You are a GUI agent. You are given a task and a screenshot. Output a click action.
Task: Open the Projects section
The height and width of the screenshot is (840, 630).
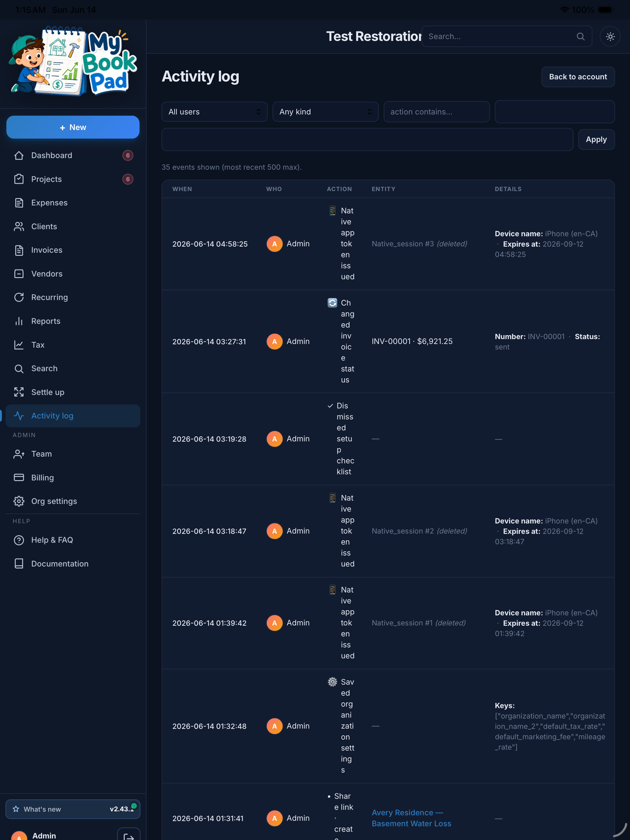point(73,179)
